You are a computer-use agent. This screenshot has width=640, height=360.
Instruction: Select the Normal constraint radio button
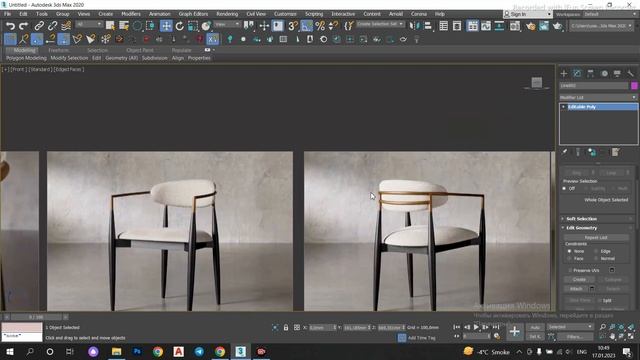tap(596, 258)
